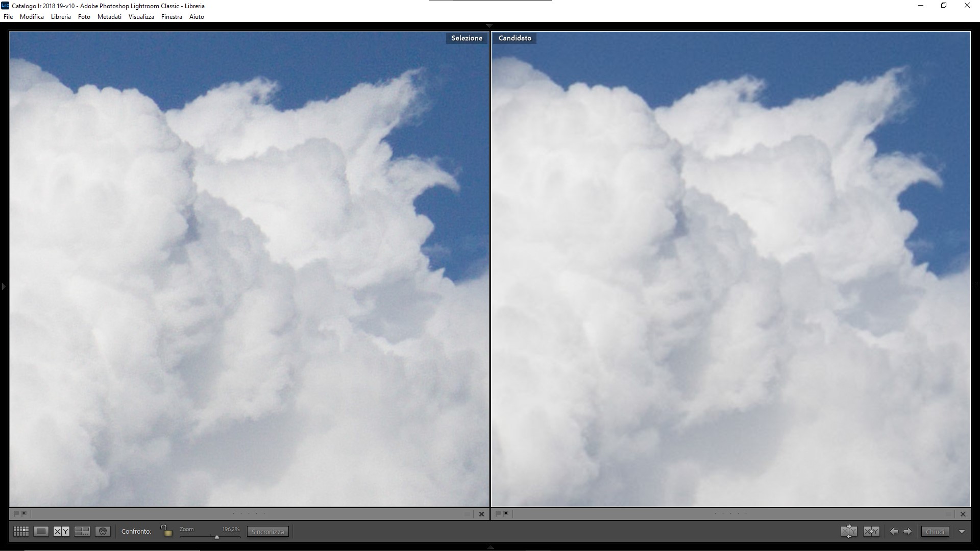Deselect the Selezione photo with X

tap(481, 514)
